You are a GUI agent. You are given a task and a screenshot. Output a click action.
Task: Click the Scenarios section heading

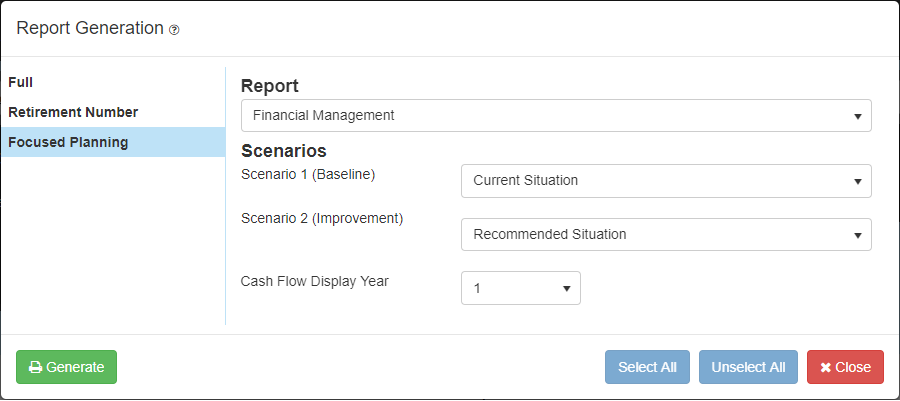[284, 151]
